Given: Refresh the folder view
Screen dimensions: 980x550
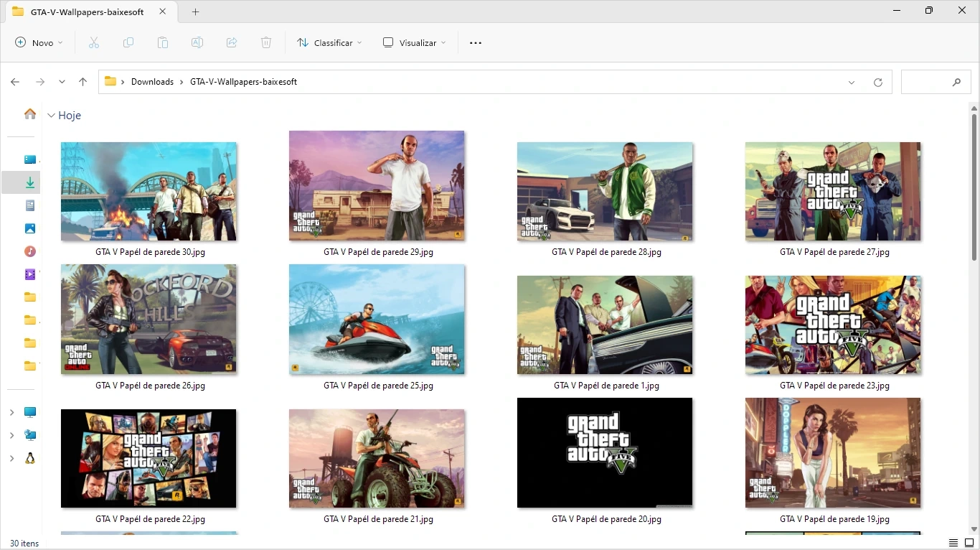Looking at the screenshot, I should [x=878, y=83].
